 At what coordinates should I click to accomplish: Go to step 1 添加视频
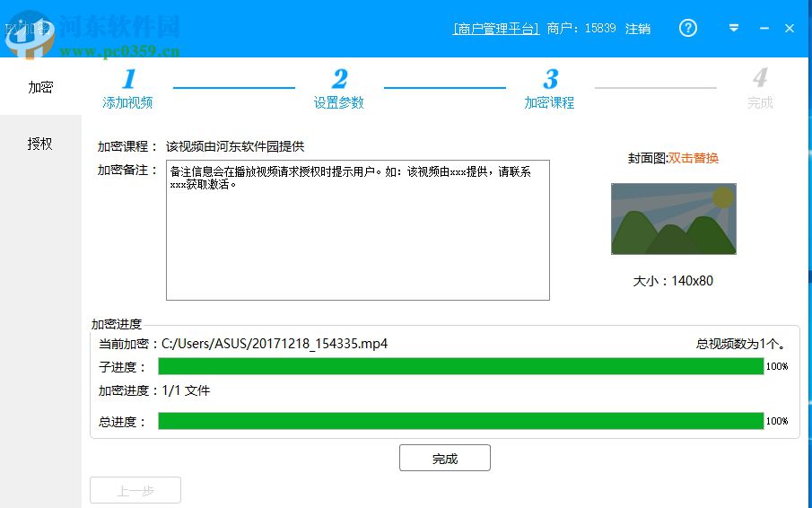click(x=127, y=89)
